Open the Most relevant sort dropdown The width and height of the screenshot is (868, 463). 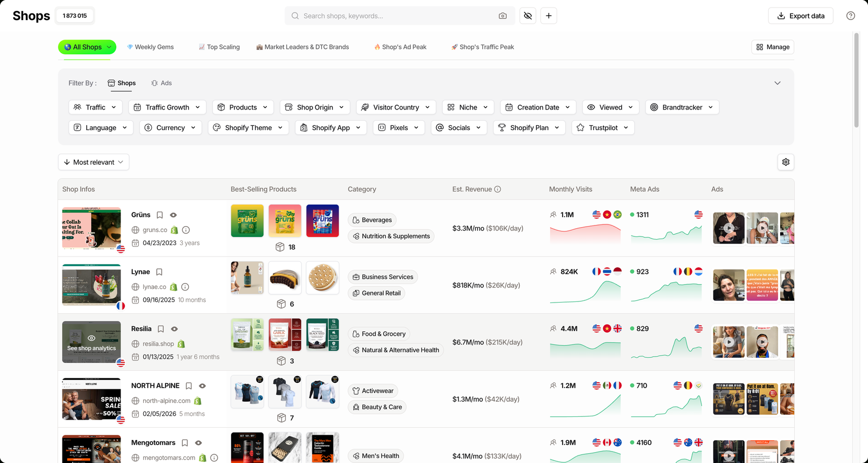93,162
